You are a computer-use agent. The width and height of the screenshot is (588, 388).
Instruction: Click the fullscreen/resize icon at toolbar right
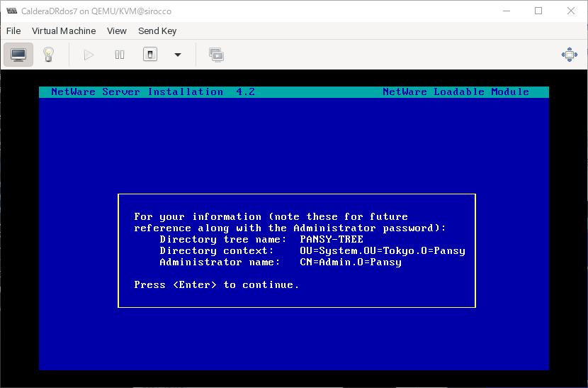[x=570, y=55]
